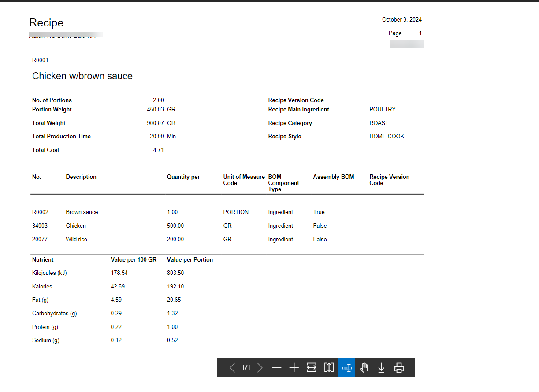539x392 pixels.
Task: Click Sodium (g) nutrient label
Action: (45, 340)
